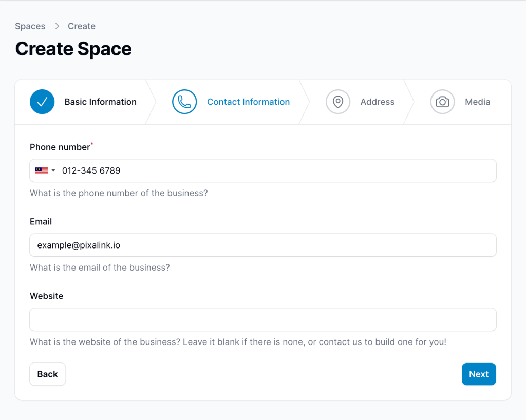This screenshot has height=420, width=526.
Task: Click the website hint about leaving it blank
Action: tap(238, 342)
